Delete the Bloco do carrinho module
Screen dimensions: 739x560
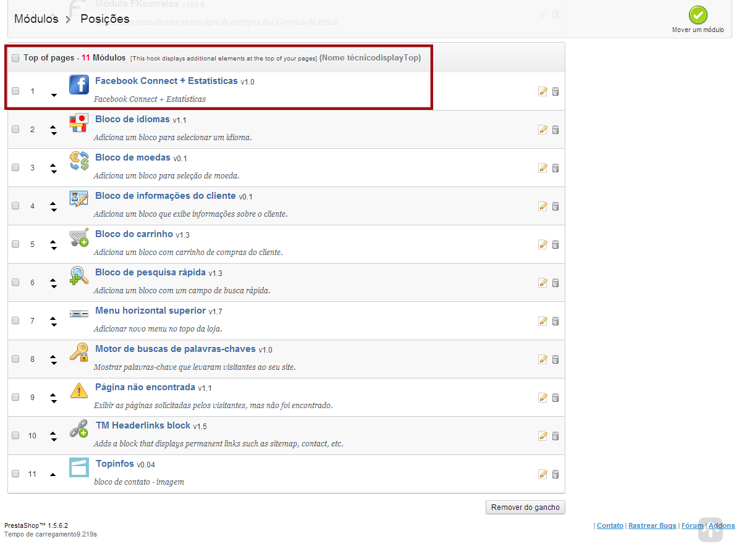pos(555,244)
